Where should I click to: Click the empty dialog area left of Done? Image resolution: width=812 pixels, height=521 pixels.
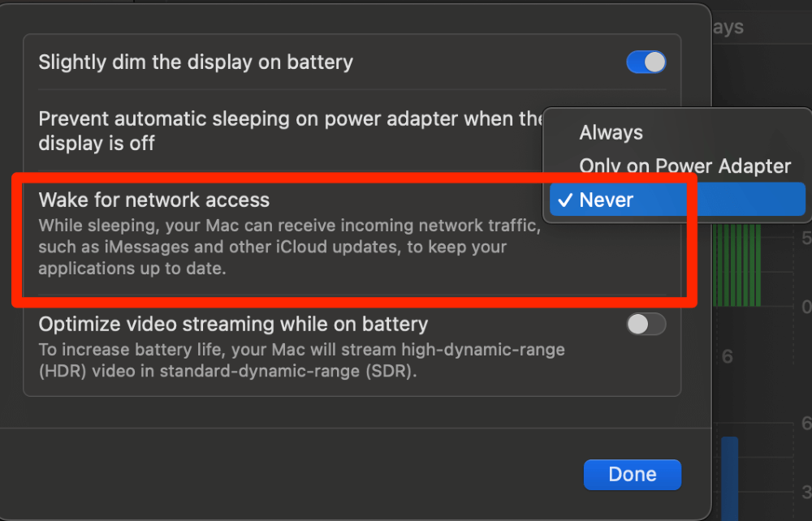click(x=325, y=475)
